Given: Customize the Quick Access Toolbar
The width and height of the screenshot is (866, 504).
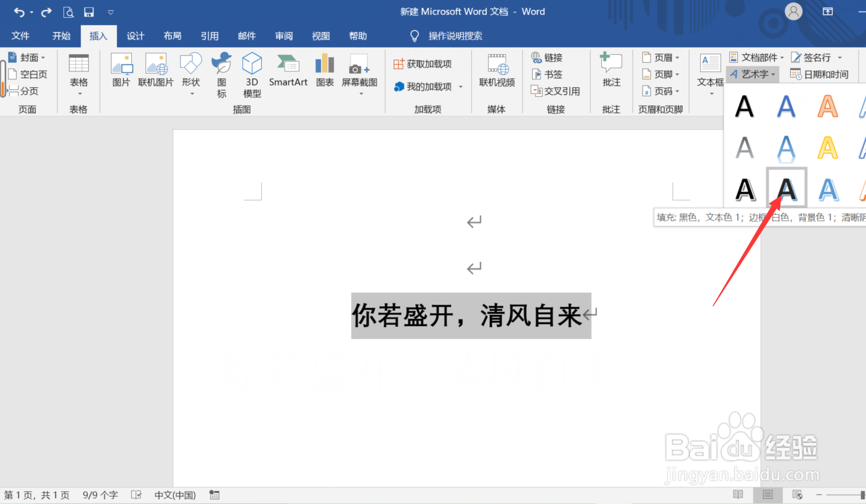Looking at the screenshot, I should point(111,12).
